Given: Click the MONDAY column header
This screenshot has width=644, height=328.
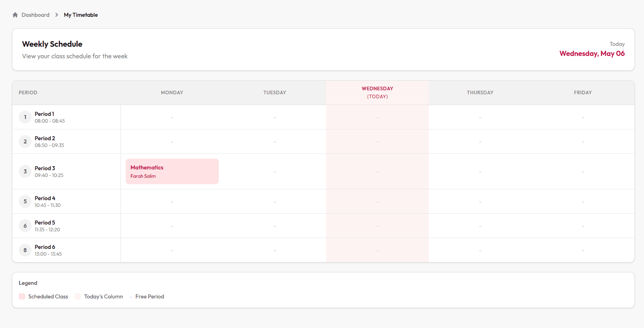Looking at the screenshot, I should coord(172,93).
